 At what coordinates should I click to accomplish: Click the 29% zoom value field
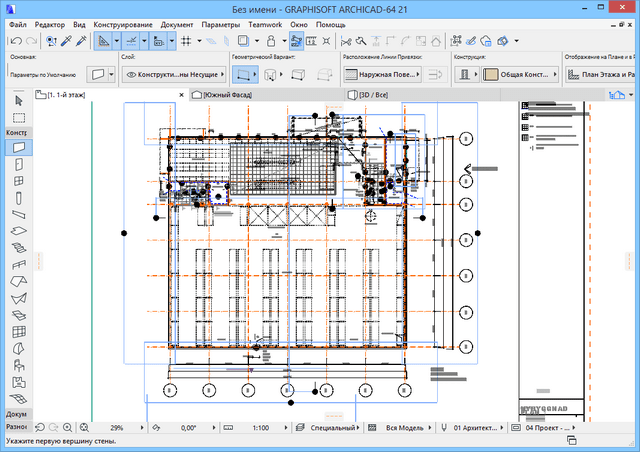coord(117,428)
